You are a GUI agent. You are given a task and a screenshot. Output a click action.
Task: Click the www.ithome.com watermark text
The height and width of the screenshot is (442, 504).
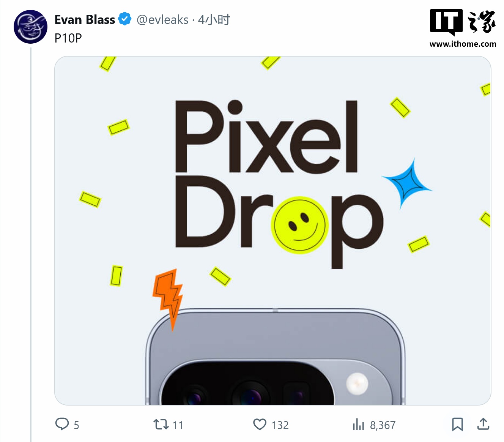click(x=463, y=44)
